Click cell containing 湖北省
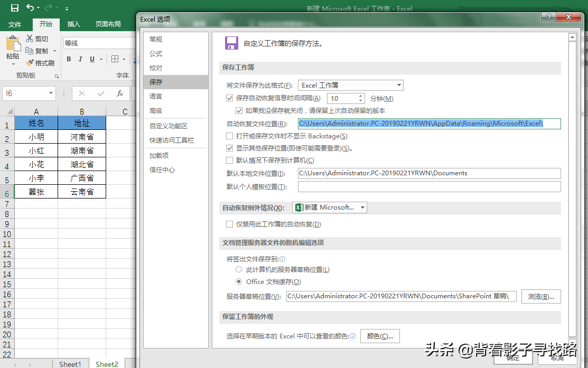The width and height of the screenshot is (588, 368). click(x=82, y=164)
